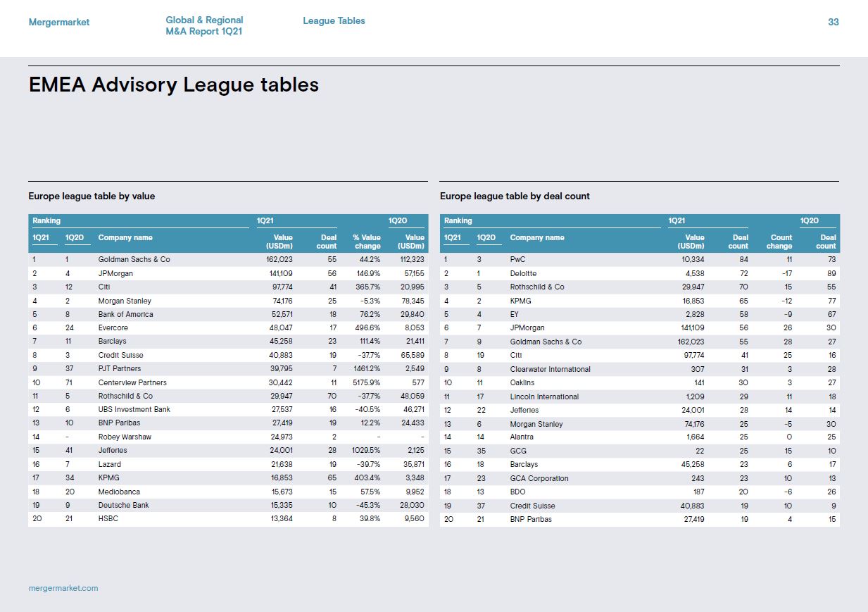
Task: Select UBS Investment Bank row
Action: (x=228, y=410)
